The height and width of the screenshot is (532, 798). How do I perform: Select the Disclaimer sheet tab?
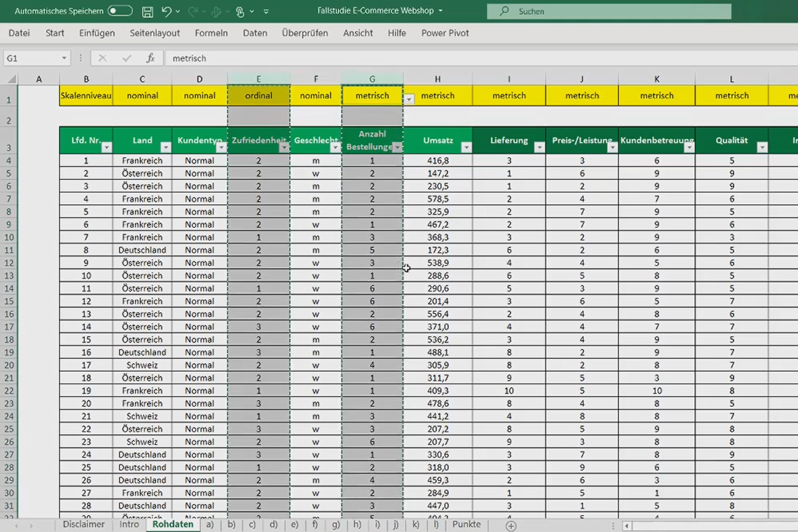[x=83, y=524]
